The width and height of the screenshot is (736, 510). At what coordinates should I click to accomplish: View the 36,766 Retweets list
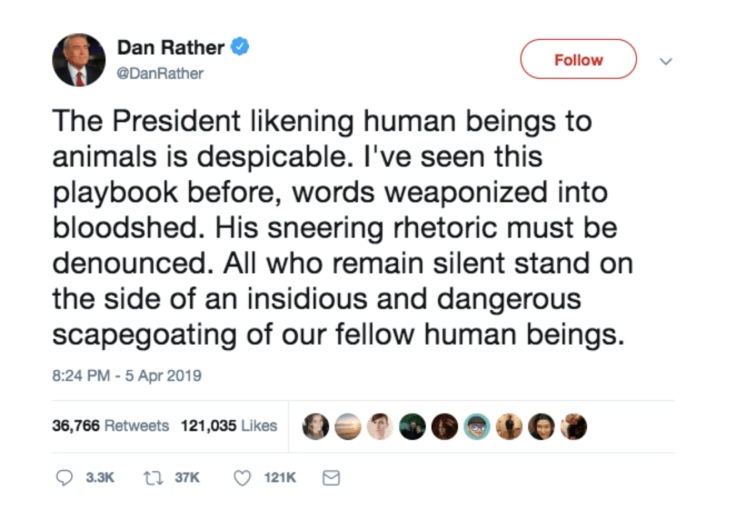click(110, 425)
